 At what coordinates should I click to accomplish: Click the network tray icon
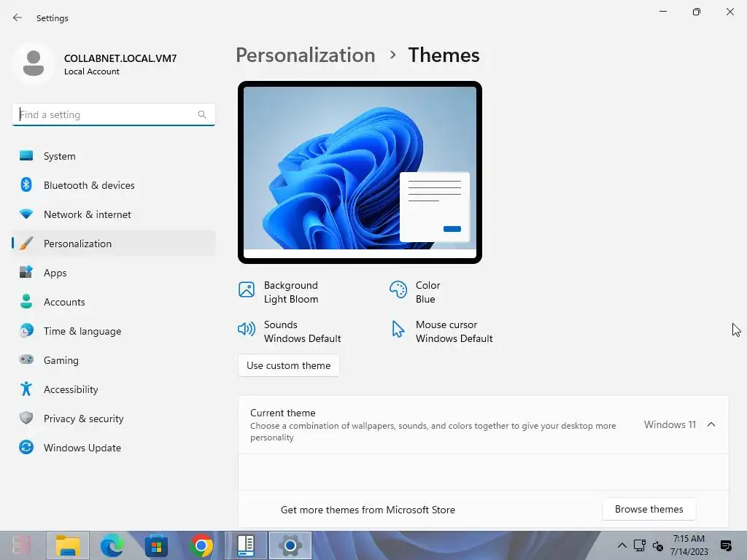(x=639, y=545)
